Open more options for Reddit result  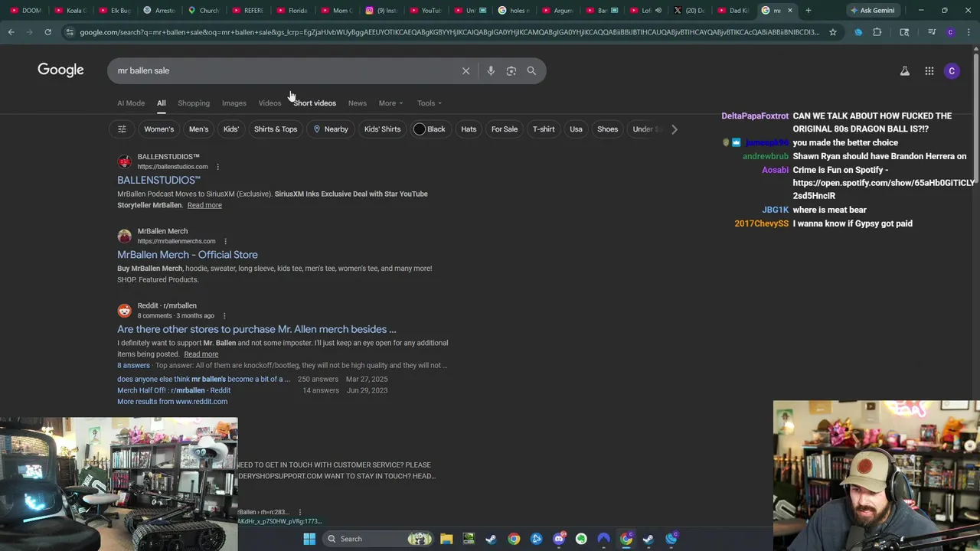point(224,316)
